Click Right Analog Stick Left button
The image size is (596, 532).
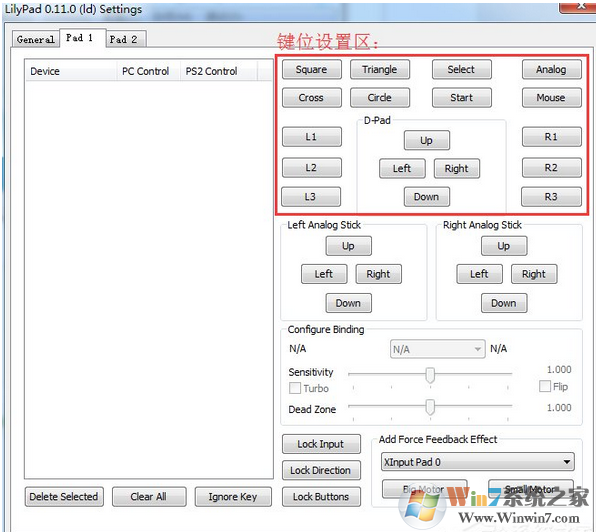point(479,274)
